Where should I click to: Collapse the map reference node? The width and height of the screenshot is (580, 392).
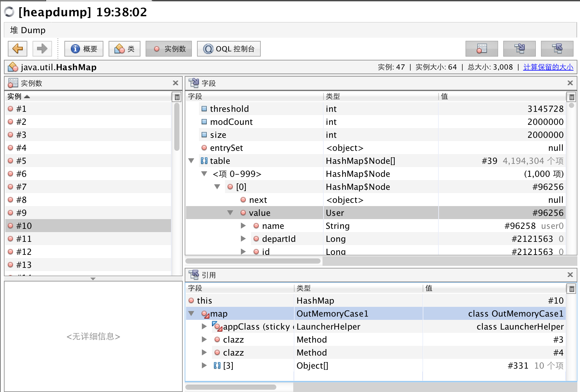(191, 313)
